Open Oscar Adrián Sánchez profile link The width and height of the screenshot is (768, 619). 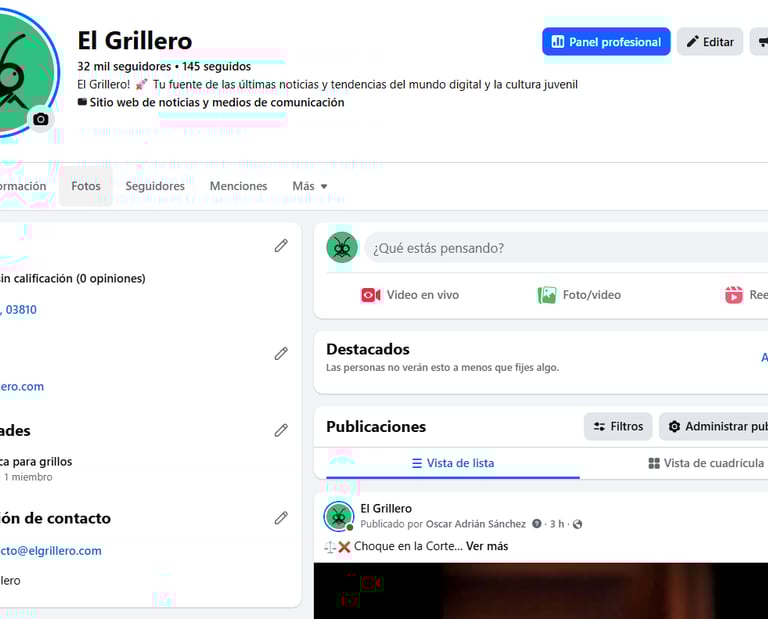click(476, 524)
